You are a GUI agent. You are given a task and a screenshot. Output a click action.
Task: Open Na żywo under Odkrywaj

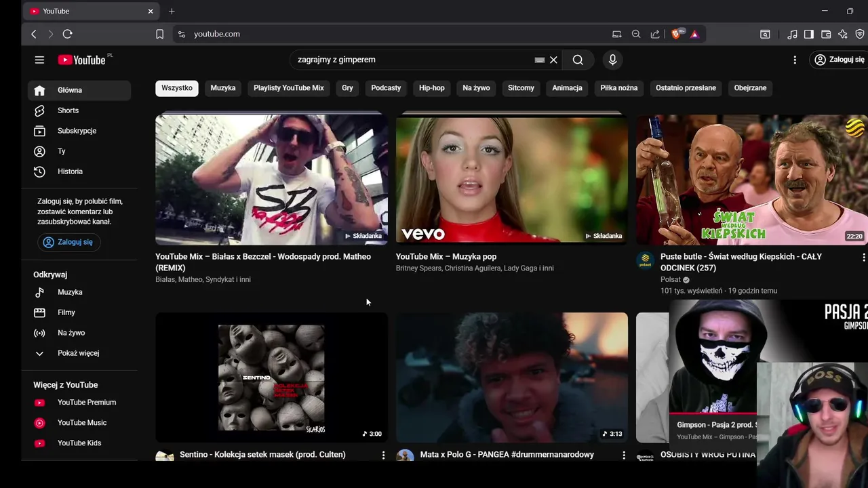(79, 333)
